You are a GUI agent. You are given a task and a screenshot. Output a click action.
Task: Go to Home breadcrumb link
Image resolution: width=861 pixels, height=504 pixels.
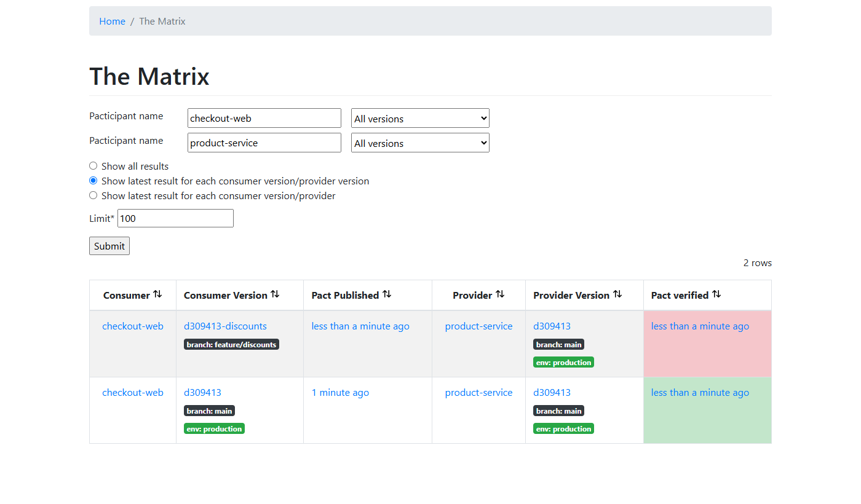coord(113,21)
